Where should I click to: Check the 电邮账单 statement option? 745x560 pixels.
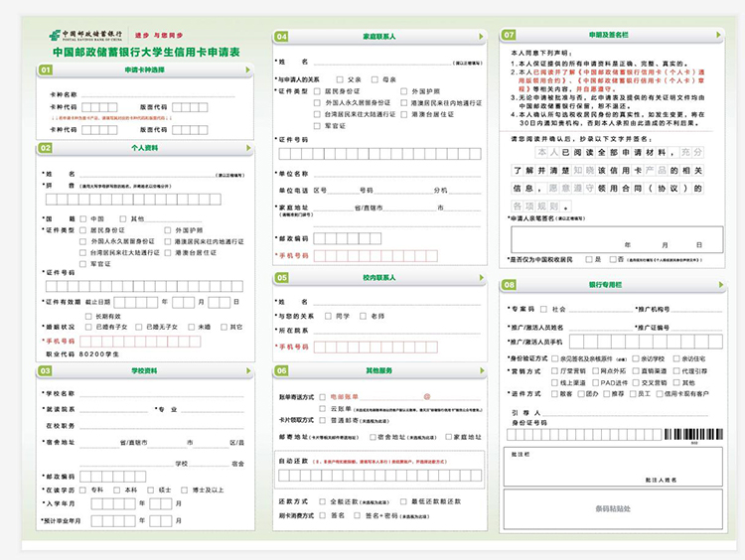[323, 396]
